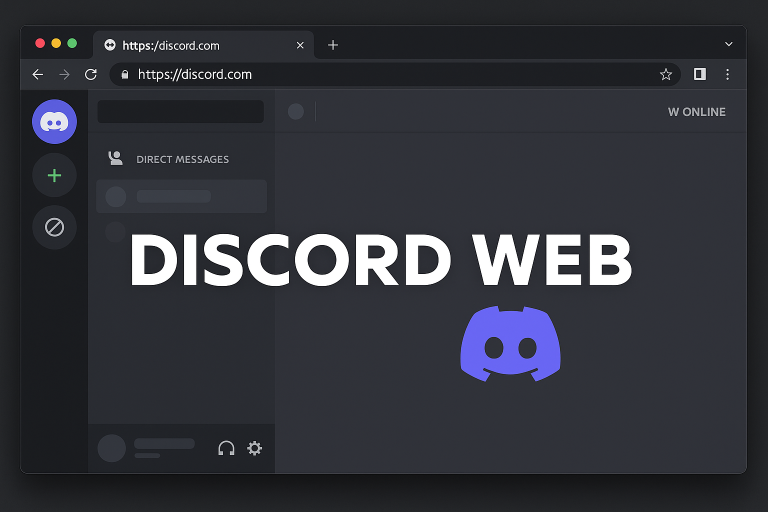This screenshot has width=768, height=512.
Task: Open user settings gear icon
Action: [x=254, y=448]
